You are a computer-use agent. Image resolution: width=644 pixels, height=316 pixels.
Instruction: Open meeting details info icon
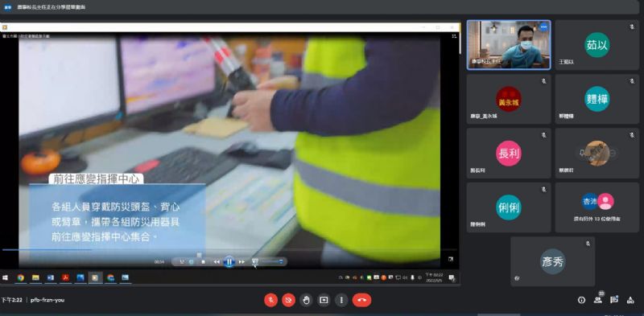pyautogui.click(x=581, y=300)
